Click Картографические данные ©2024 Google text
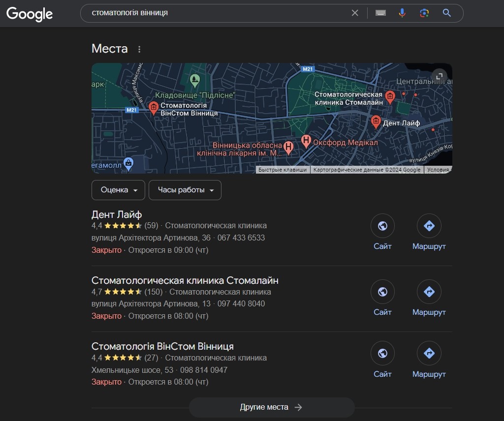This screenshot has width=504, height=421. coord(367,170)
